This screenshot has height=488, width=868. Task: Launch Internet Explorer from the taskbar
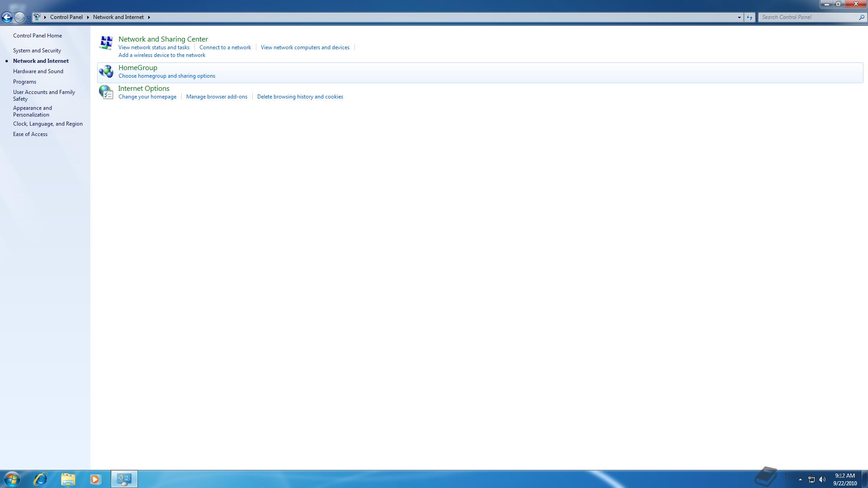40,479
